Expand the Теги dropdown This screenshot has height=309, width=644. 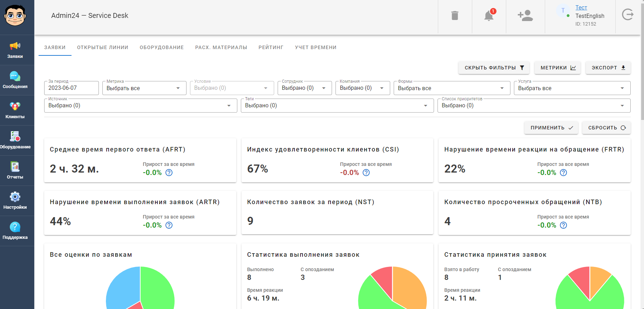[337, 106]
